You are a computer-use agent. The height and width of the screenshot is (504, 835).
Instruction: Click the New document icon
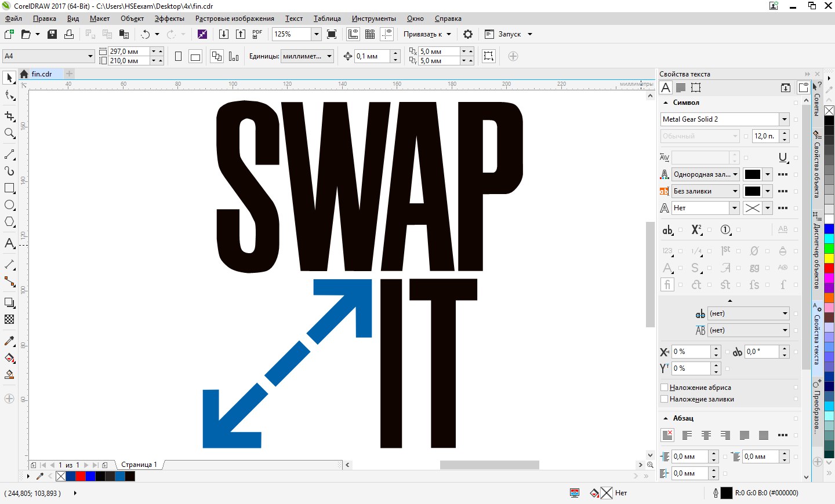[9, 34]
